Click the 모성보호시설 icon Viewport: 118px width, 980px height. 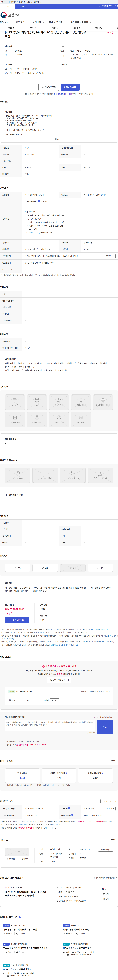[59, 420]
